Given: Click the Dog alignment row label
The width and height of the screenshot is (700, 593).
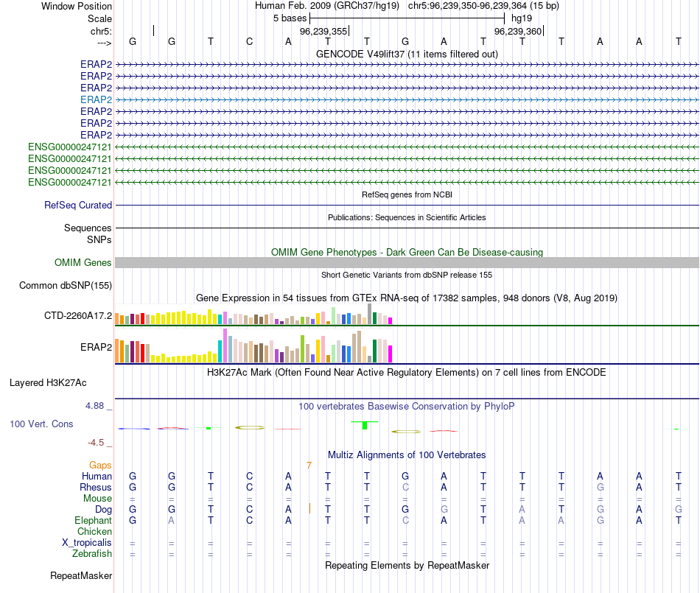Looking at the screenshot, I should pos(103,509).
